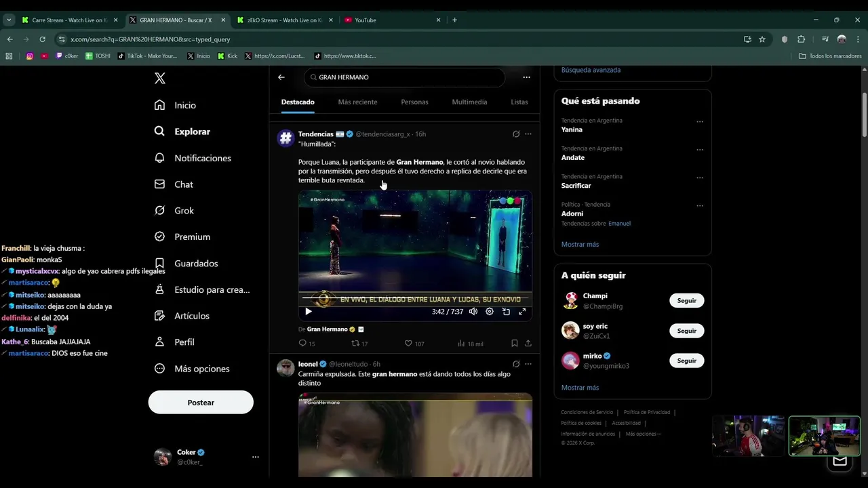The image size is (868, 488).
Task: Click the page vertical scrollbar
Action: click(x=865, y=115)
